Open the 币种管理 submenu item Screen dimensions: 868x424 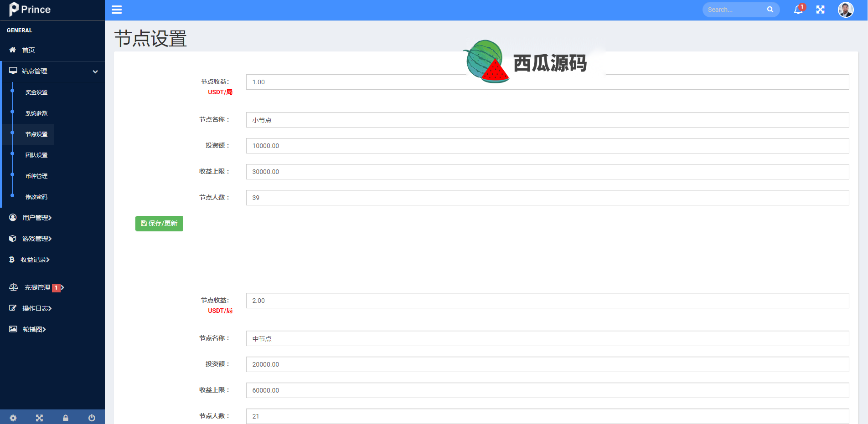(36, 176)
